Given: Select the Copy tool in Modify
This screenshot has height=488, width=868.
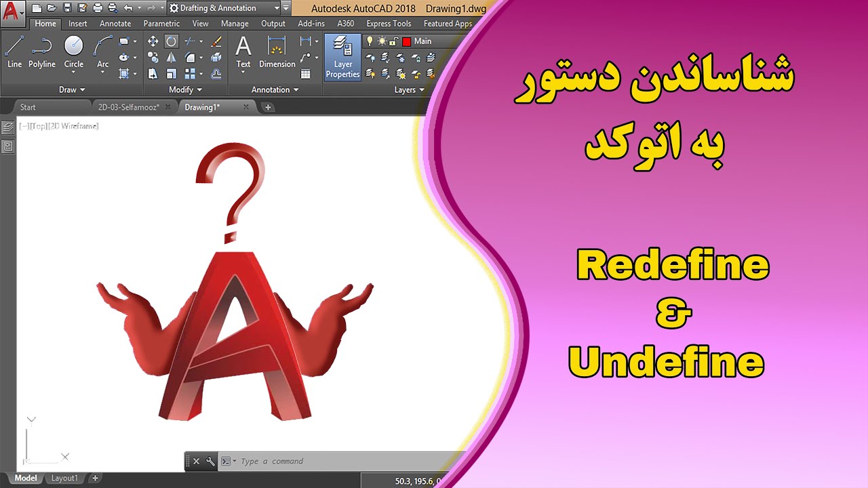Looking at the screenshot, I should [x=153, y=58].
